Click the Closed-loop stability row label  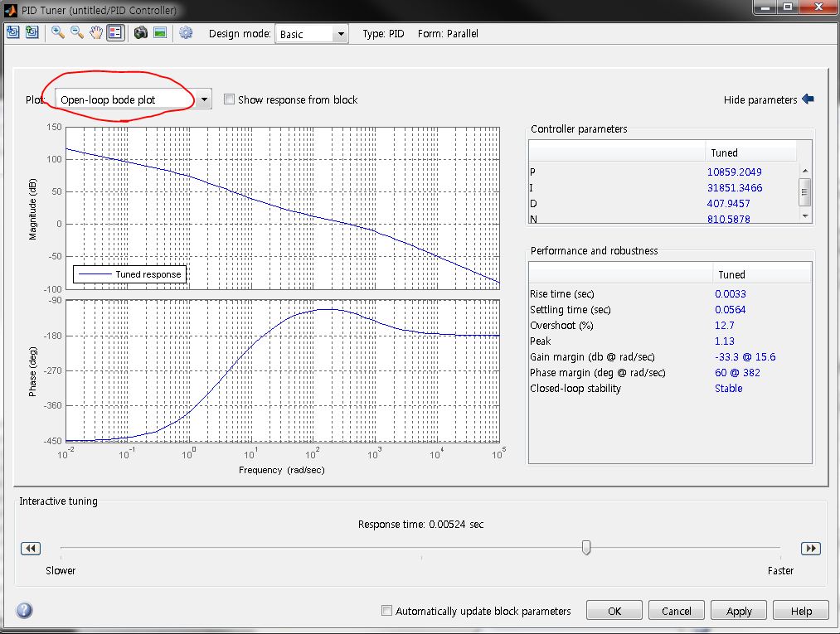click(x=575, y=388)
